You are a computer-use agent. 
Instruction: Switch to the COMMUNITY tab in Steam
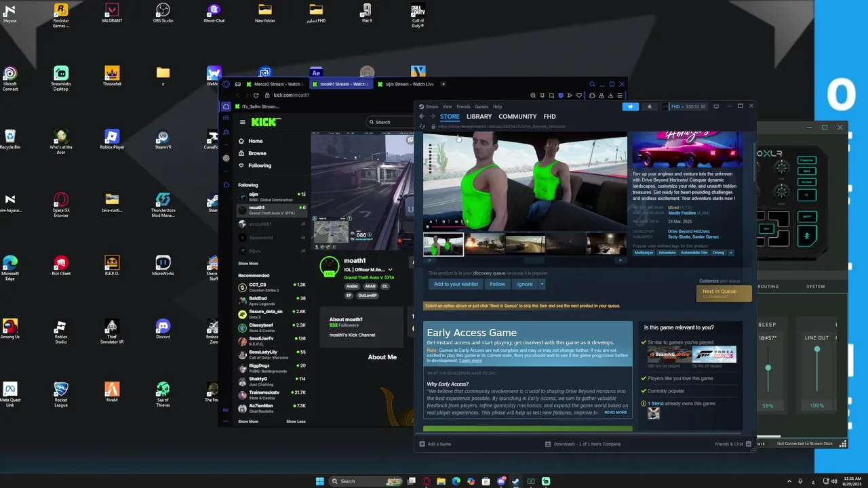coord(517,117)
